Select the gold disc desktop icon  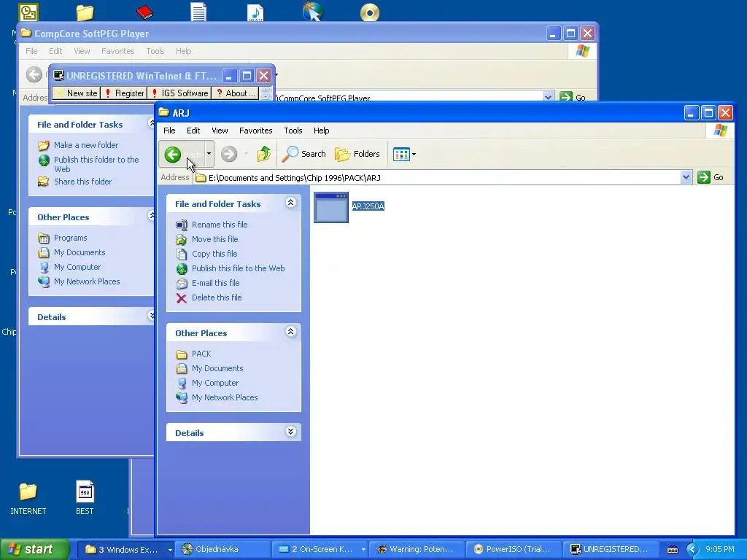click(370, 12)
